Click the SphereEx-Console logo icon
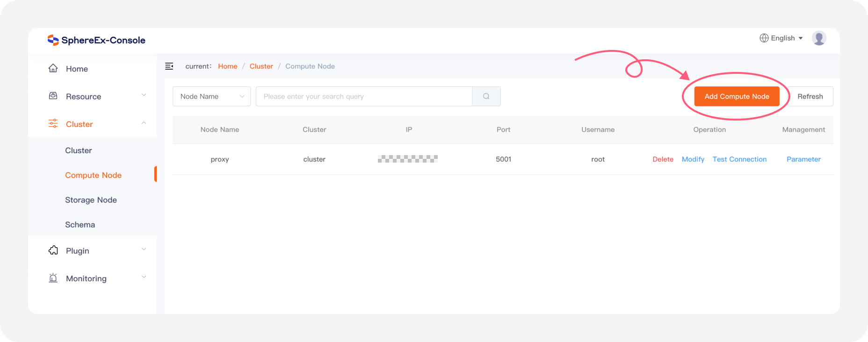868x342 pixels. [53, 40]
